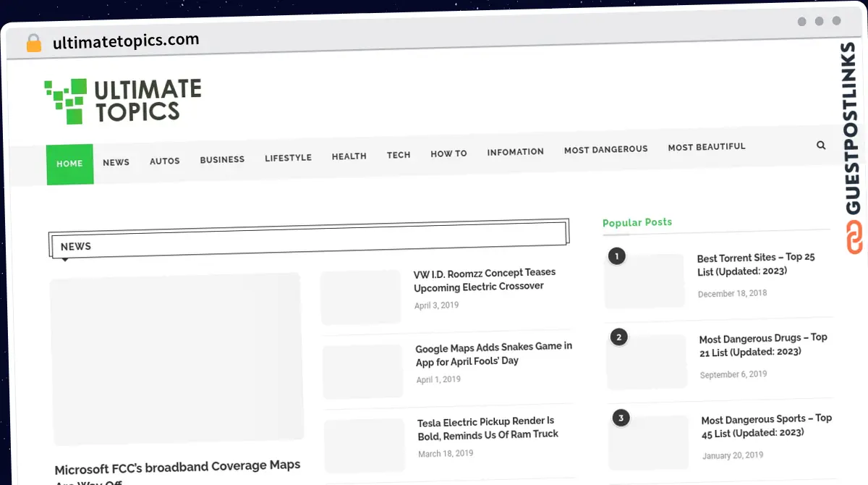The image size is (868, 485).
Task: Visit the Most Dangerous menu section
Action: point(605,149)
